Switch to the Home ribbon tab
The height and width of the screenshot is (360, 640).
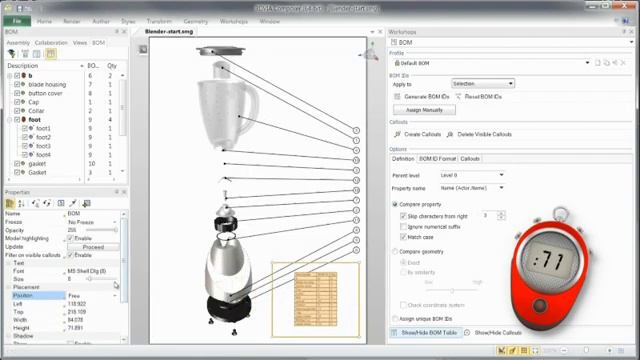tap(44, 21)
